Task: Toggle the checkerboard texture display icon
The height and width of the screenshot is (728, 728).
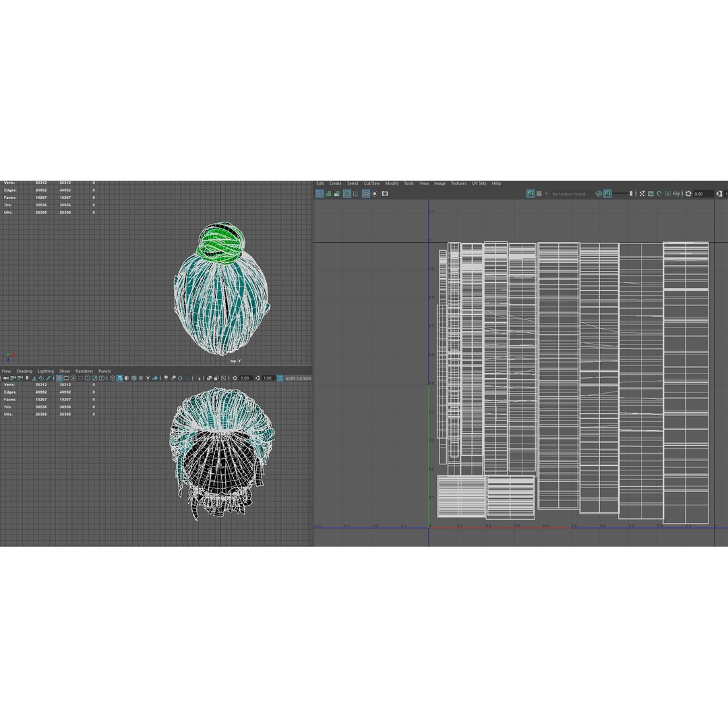Action: coord(539,193)
